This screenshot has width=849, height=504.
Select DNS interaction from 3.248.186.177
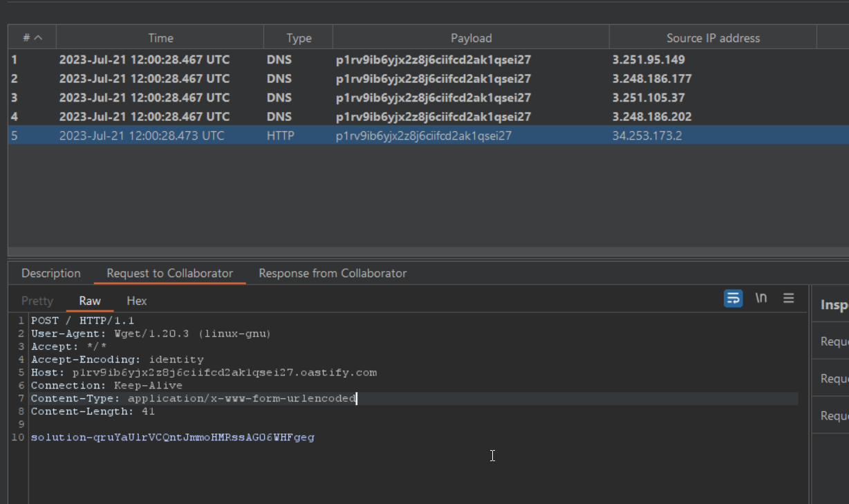(277, 79)
